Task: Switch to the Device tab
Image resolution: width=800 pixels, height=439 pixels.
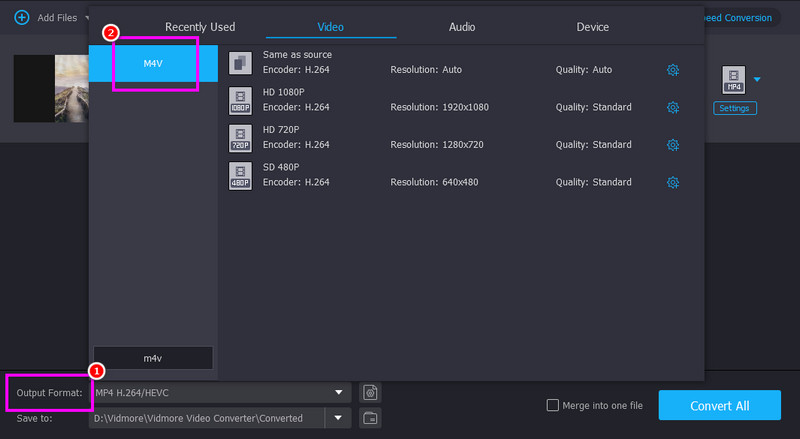Action: point(592,27)
